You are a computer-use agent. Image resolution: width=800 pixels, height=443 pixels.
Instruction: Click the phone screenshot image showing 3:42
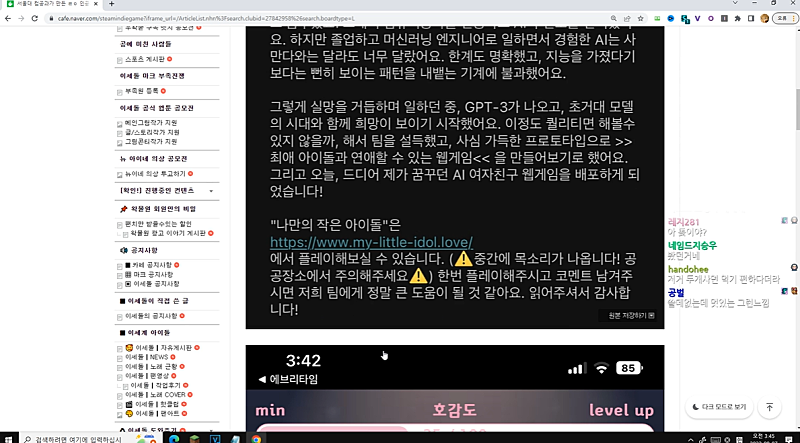click(x=455, y=388)
